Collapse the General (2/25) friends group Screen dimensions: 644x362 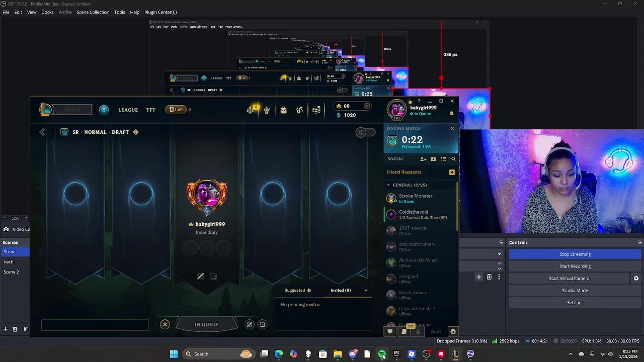388,185
